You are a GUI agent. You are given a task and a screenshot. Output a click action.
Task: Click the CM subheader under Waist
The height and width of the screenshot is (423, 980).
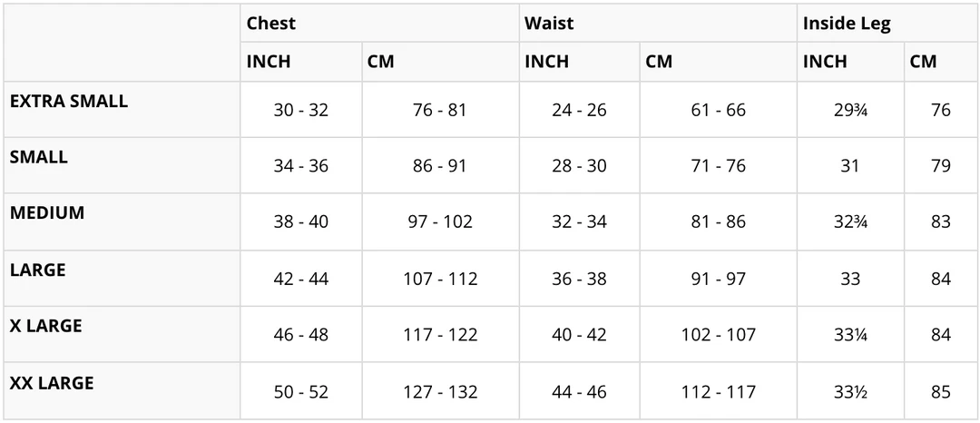coord(659,62)
